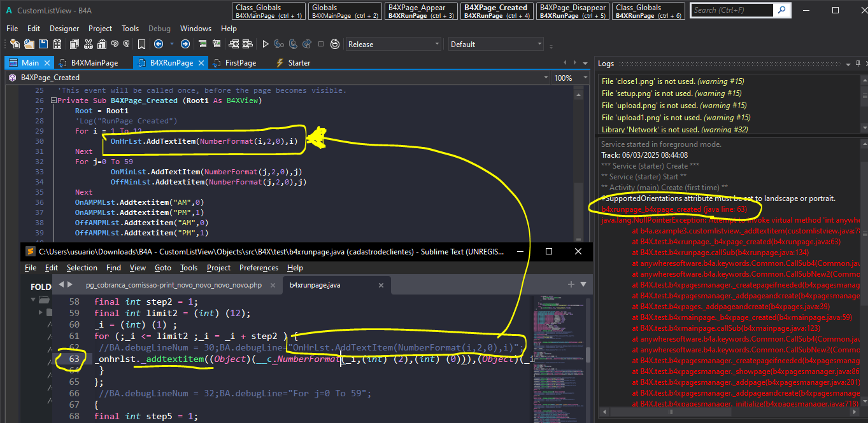Jump to B4XPage_Created B4XRunPage (ctrl + 4)
This screenshot has width=868, height=423.
pyautogui.click(x=496, y=11)
